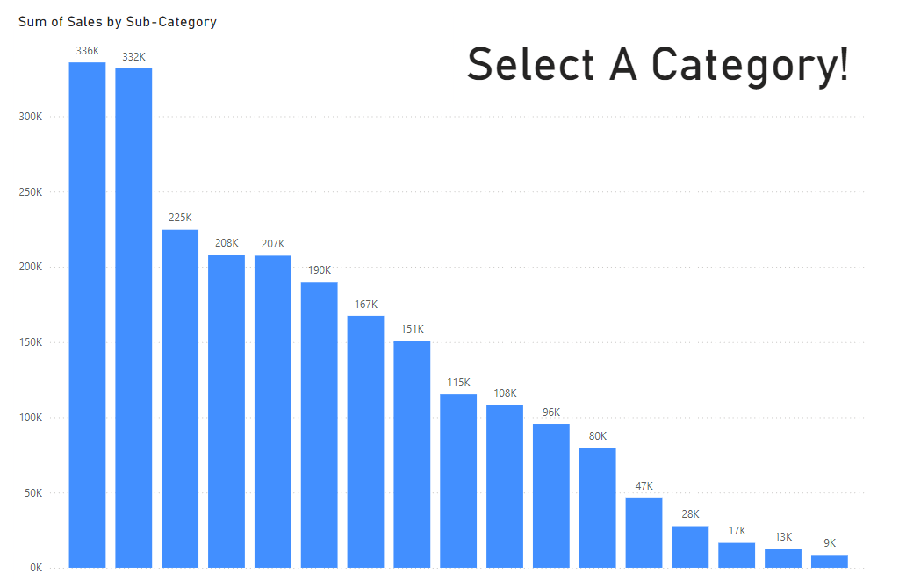Select the 332K sales bar
Viewport: 899px width, 588px height.
point(133,317)
